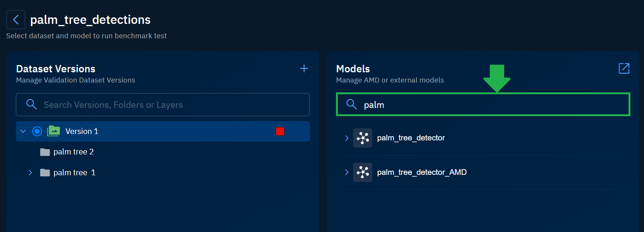The width and height of the screenshot is (644, 232).
Task: Click the Version 1 dataset image icon
Action: tap(54, 131)
